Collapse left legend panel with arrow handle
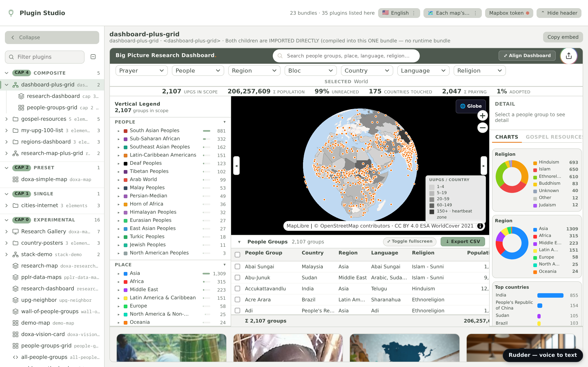588x367 pixels. pos(236,166)
